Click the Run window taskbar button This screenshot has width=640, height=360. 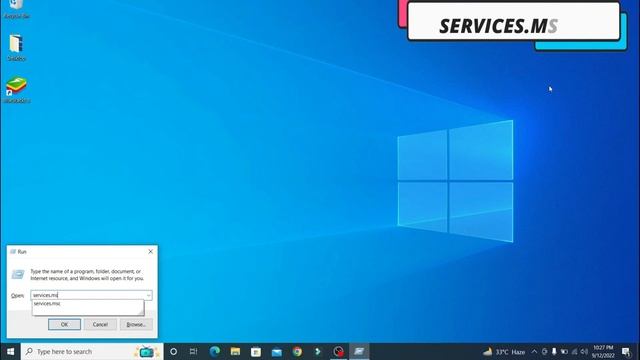coord(359,351)
